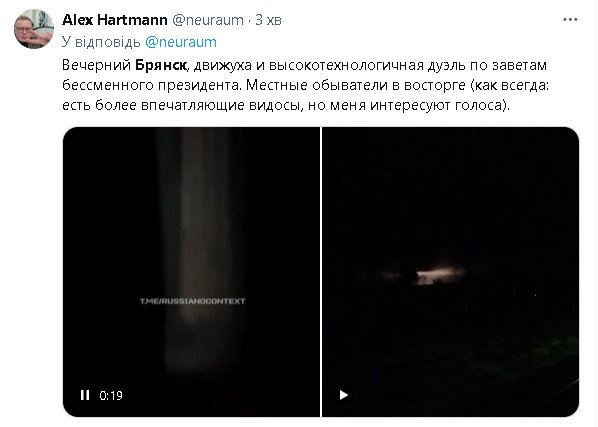This screenshot has height=427, width=598.
Task: Open the three-dots more options menu
Action: pyautogui.click(x=570, y=19)
